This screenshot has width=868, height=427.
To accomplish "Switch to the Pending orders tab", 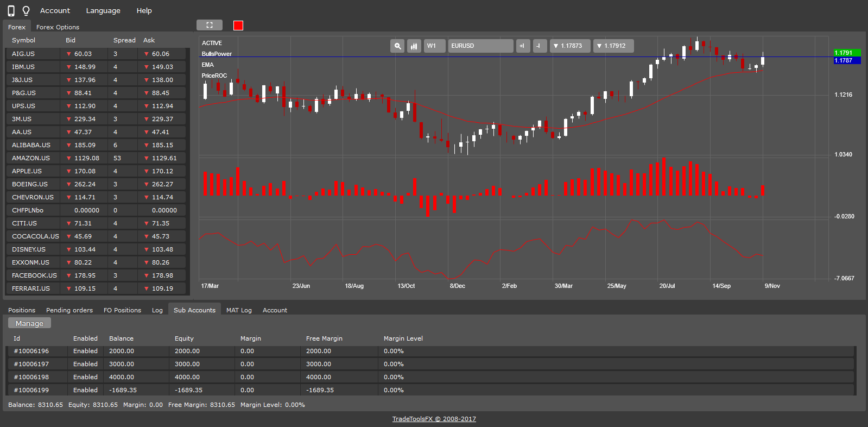I will click(x=69, y=310).
